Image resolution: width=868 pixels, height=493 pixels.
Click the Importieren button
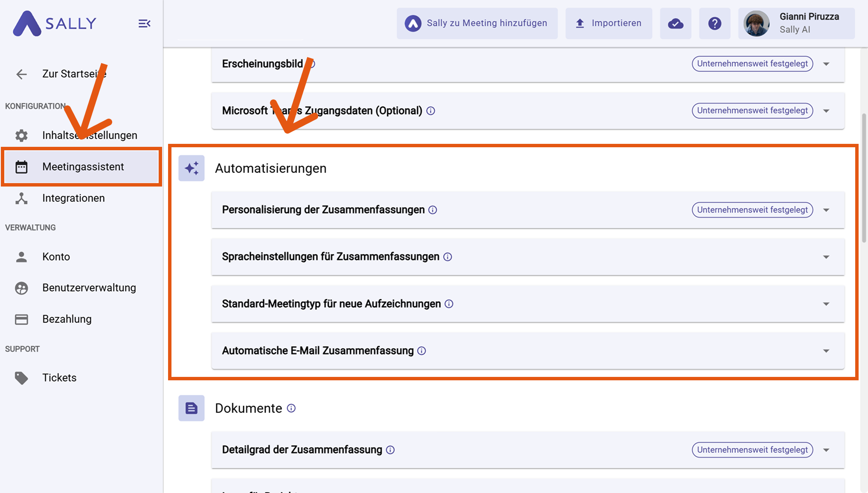608,23
